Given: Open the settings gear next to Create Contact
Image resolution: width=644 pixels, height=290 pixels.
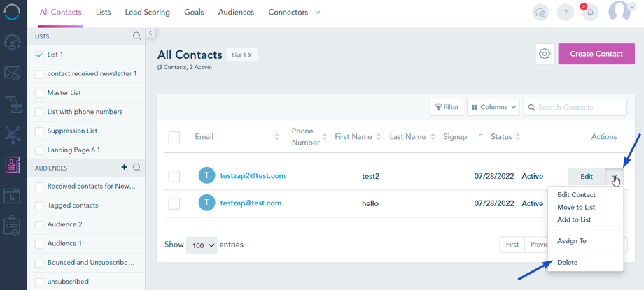Looking at the screenshot, I should (x=545, y=54).
